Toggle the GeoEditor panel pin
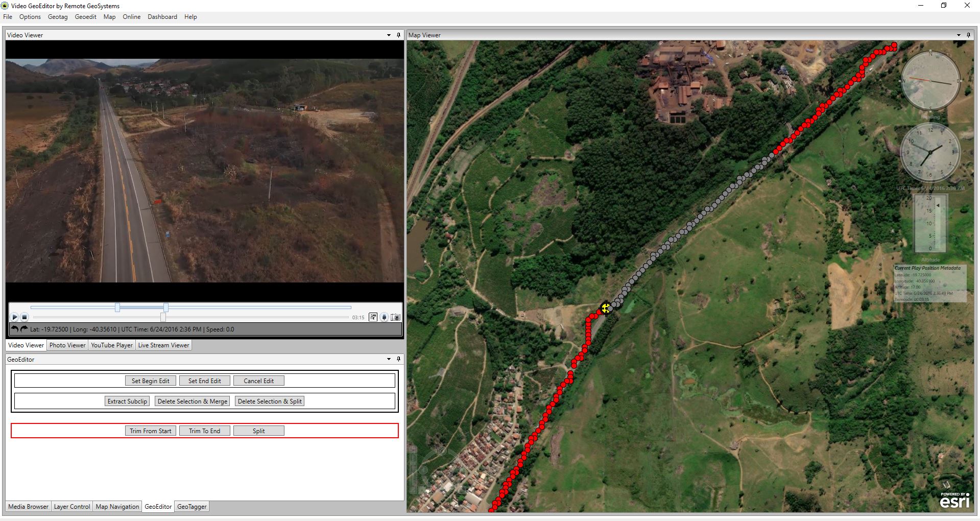 (x=398, y=360)
